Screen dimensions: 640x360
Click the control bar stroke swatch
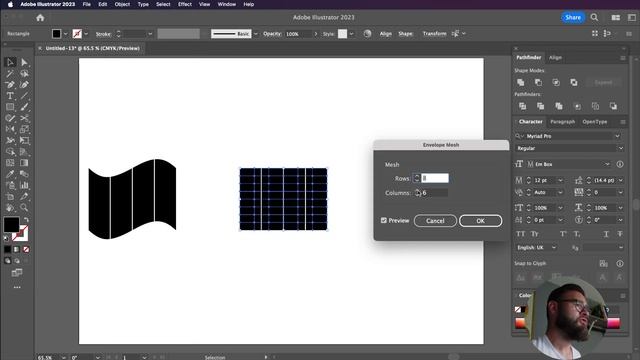coord(77,33)
